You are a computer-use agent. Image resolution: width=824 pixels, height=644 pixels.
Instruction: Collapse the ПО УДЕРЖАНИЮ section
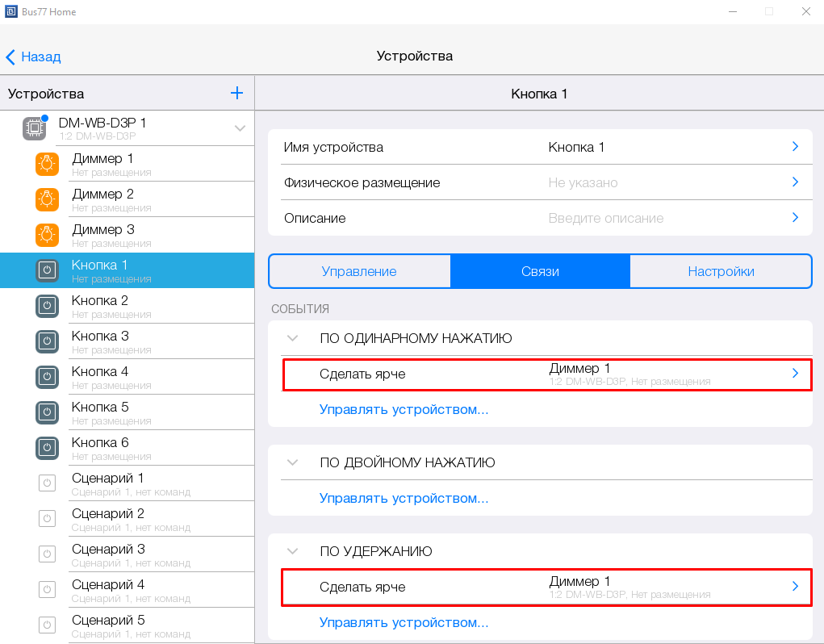click(x=293, y=551)
